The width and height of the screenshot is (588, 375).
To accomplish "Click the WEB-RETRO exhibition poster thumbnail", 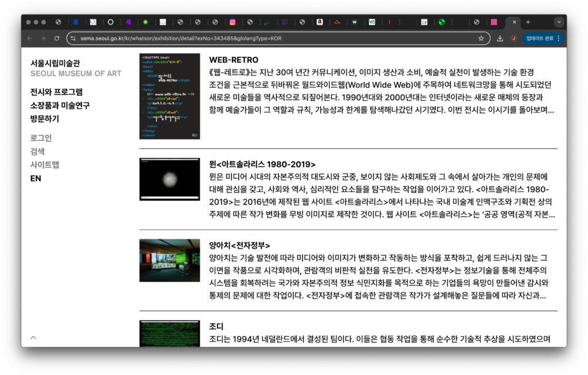I will [169, 96].
